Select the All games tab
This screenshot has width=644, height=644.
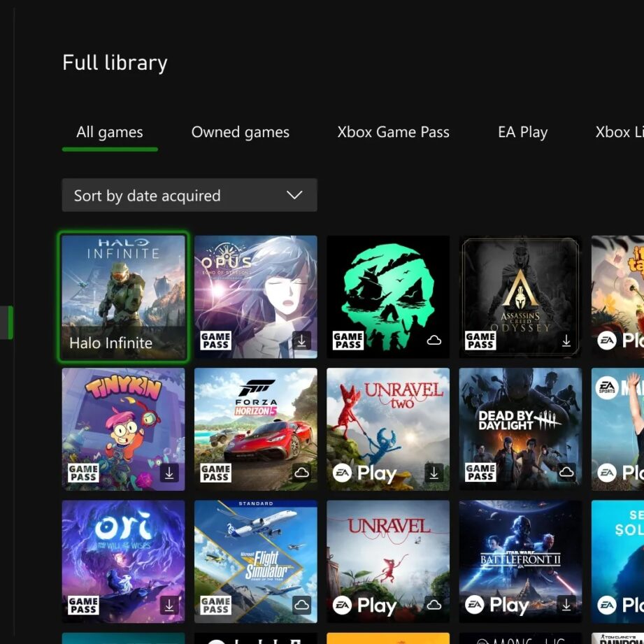(110, 132)
